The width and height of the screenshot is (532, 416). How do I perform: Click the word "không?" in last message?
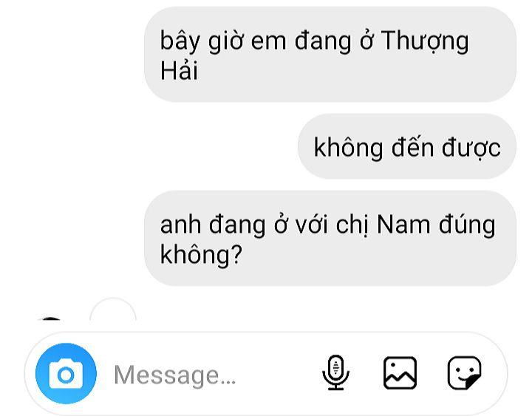(201, 254)
